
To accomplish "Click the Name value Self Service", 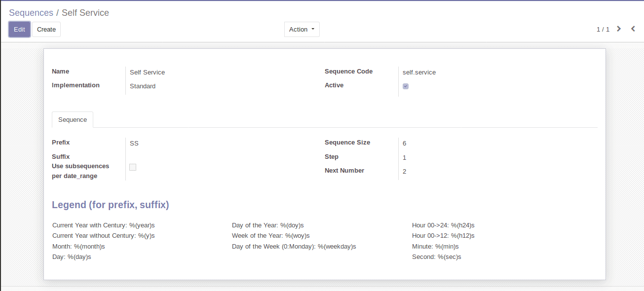I will click(x=148, y=73).
